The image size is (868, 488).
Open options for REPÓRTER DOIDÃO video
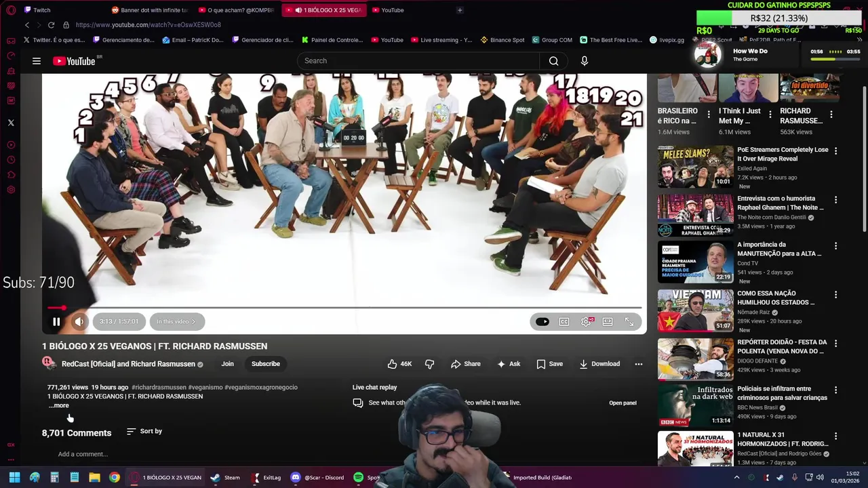click(835, 344)
